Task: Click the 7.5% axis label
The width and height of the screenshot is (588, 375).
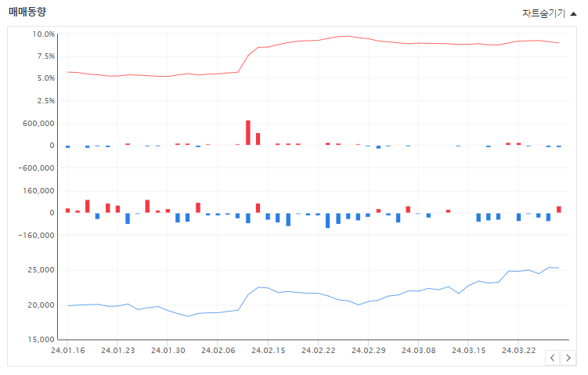Action: tap(45, 56)
